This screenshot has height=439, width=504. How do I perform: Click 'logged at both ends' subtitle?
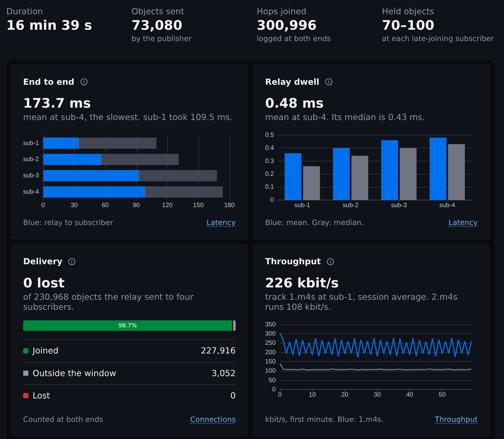294,39
